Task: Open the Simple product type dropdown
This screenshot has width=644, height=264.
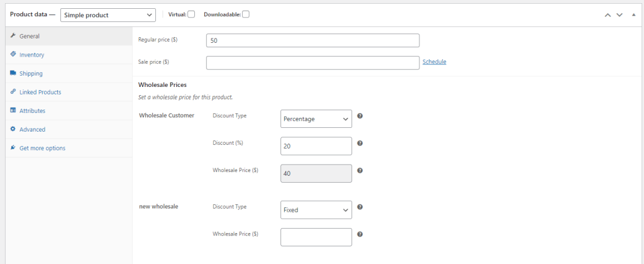Action: tap(108, 14)
